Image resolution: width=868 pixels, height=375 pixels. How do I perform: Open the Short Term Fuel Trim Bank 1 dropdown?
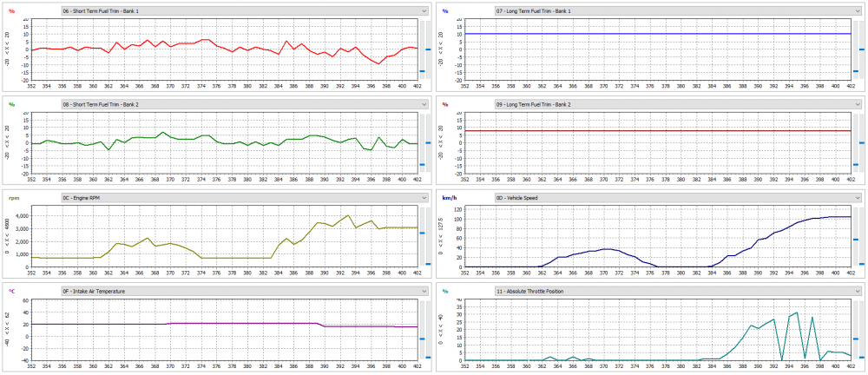[245, 10]
